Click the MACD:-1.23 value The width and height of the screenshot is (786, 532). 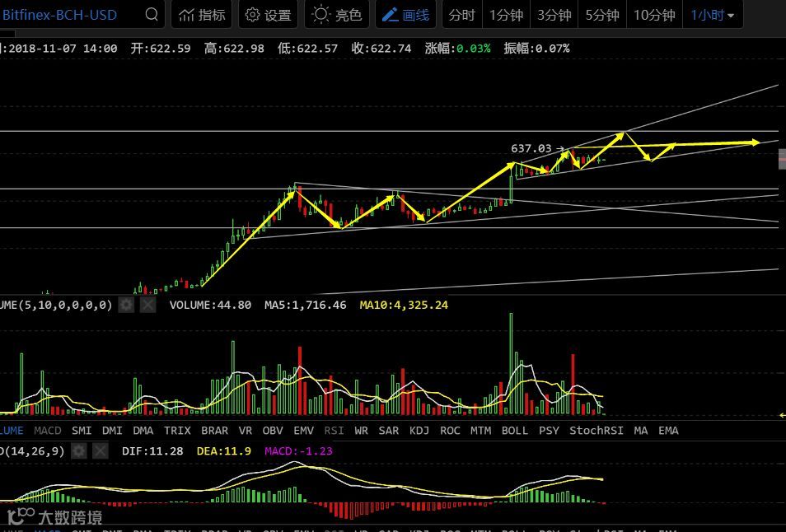[x=298, y=450]
